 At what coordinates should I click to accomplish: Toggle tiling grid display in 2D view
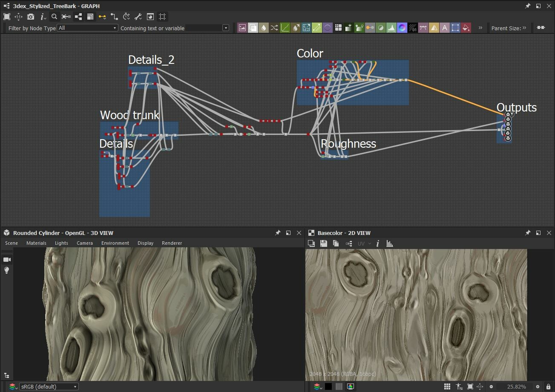pyautogui.click(x=447, y=386)
